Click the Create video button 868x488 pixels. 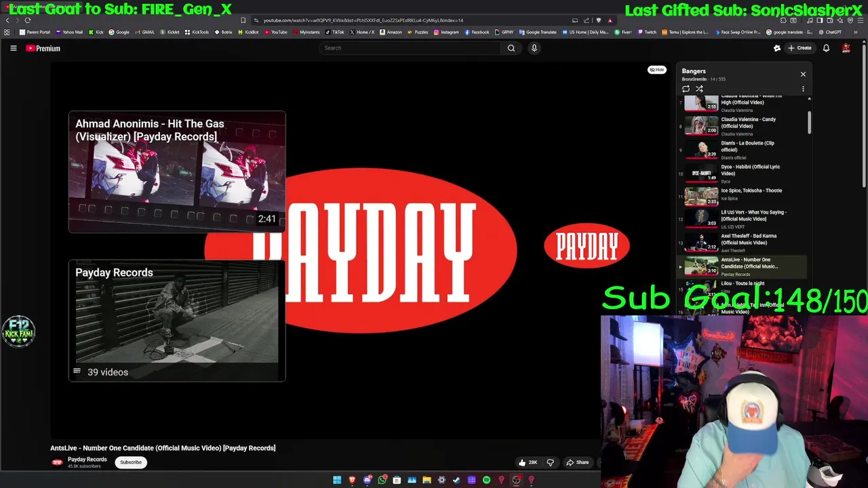coord(800,48)
